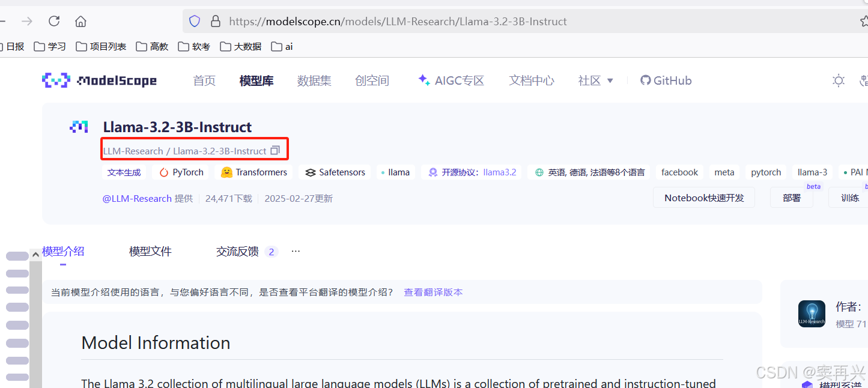Click the address bar URL field
The image size is (868, 388).
click(525, 22)
